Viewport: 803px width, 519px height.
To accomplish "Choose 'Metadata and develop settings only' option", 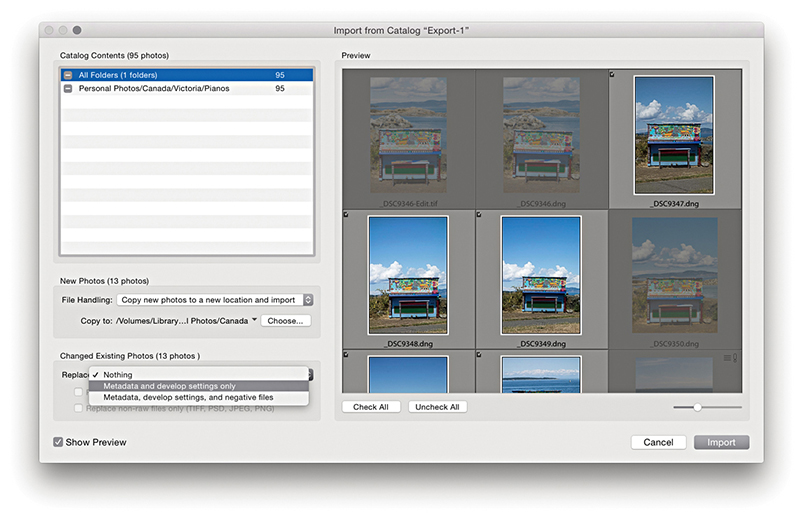I will [x=170, y=386].
